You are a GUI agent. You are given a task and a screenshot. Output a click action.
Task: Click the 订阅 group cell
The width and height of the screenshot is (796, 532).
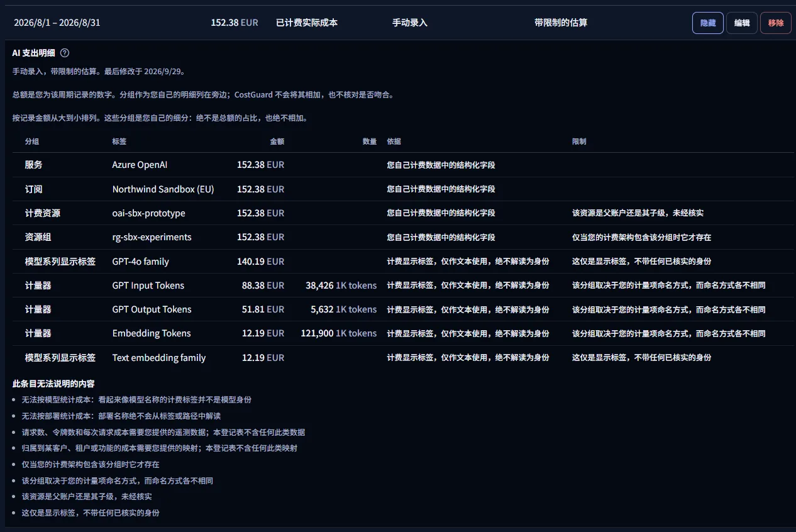tap(34, 189)
